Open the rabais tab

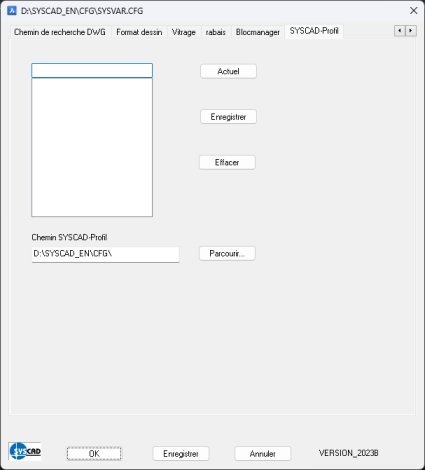[x=216, y=32]
